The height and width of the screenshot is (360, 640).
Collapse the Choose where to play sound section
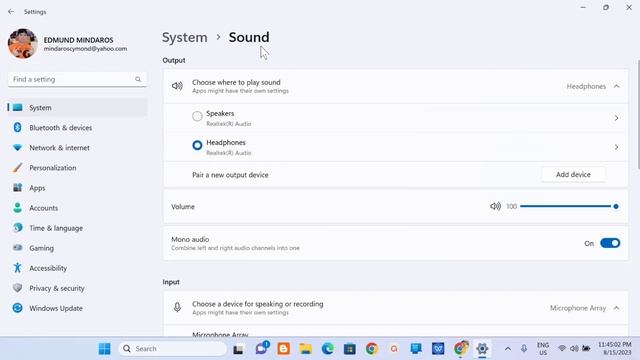(x=616, y=86)
